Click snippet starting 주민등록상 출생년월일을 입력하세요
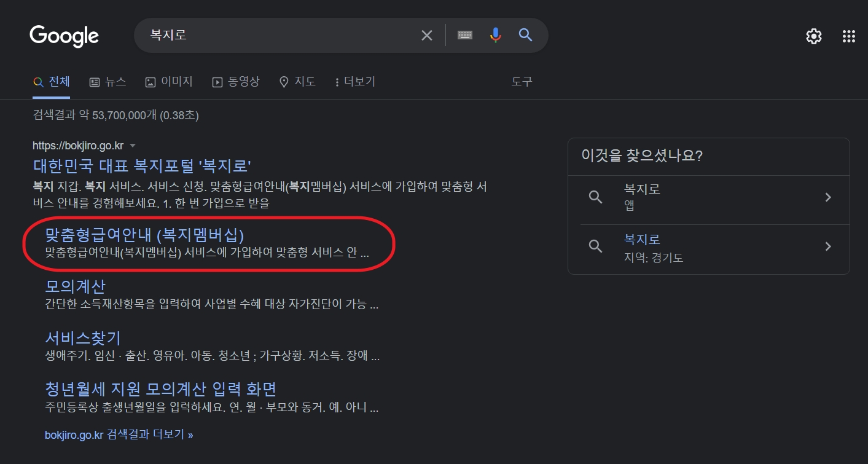The image size is (868, 464). [212, 407]
